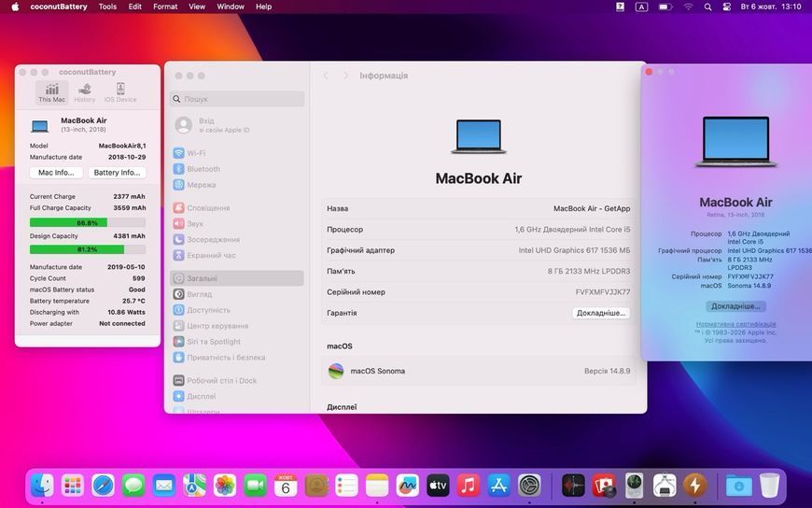The width and height of the screenshot is (812, 508).
Task: Open Calendar from the Dock
Action: point(286,486)
